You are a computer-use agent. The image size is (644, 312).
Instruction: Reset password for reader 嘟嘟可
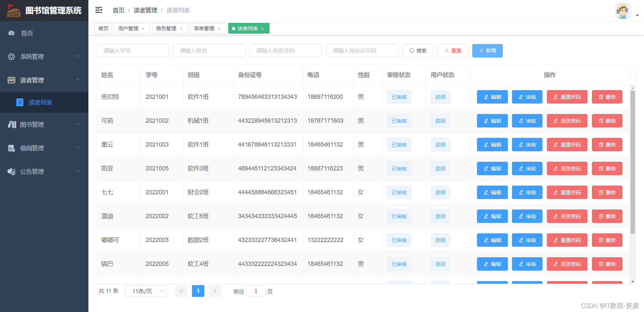tap(567, 240)
